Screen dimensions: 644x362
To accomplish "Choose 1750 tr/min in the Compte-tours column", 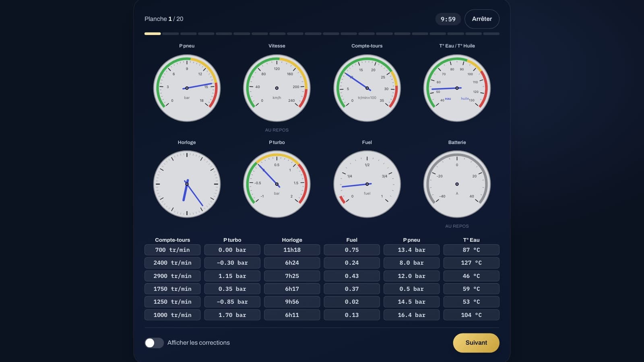I will [x=172, y=289].
